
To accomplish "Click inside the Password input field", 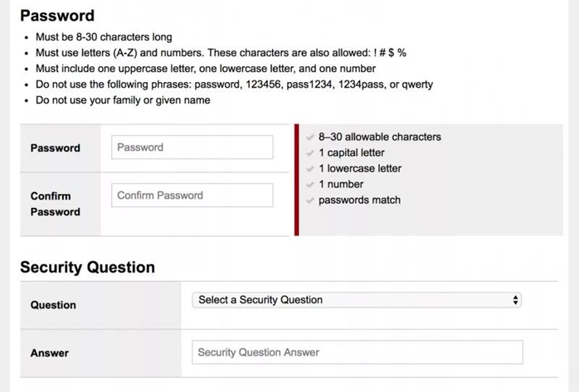I will pos(192,148).
